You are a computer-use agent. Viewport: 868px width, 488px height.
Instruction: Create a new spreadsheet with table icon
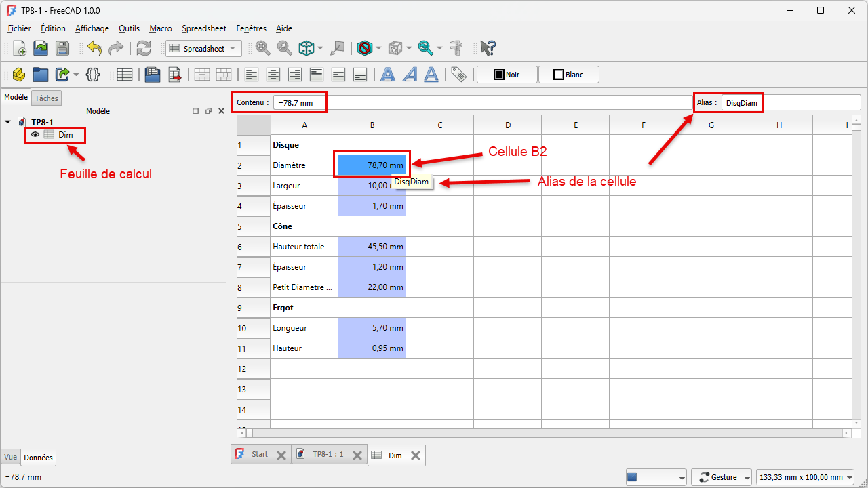pyautogui.click(x=125, y=75)
